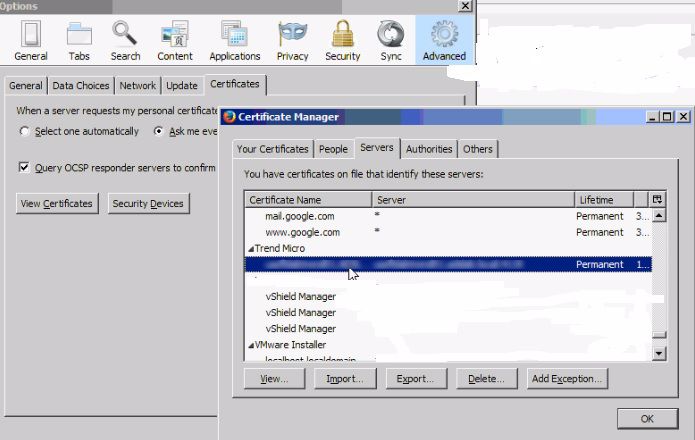
Task: Toggle Query OCSP responder servers checkbox
Action: 24,168
